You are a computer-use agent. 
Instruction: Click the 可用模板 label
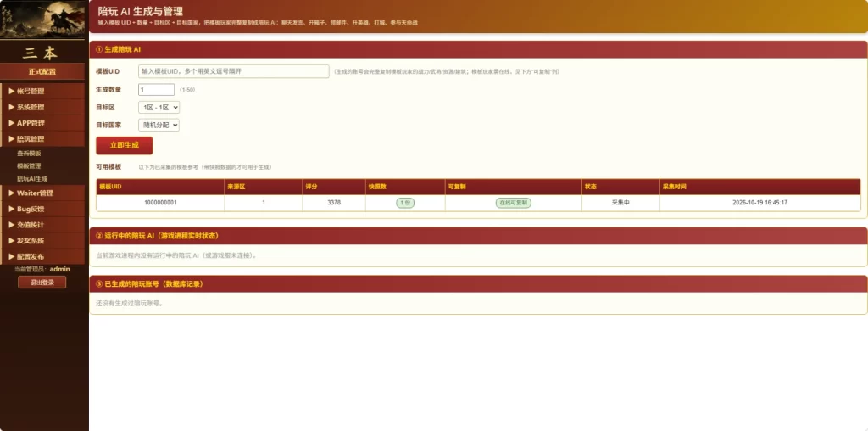pyautogui.click(x=108, y=167)
